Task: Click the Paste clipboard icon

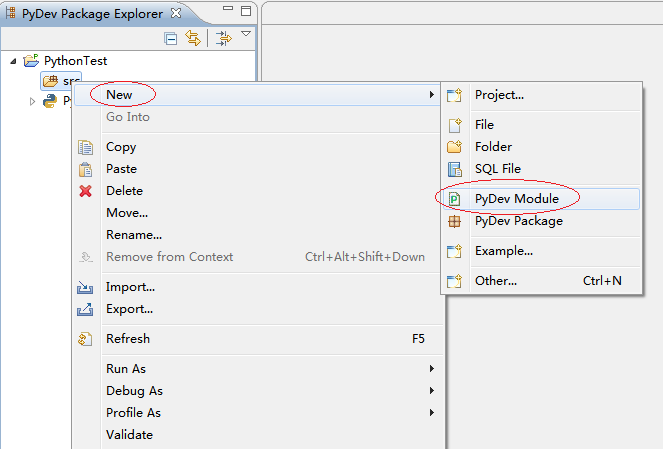Action: [86, 169]
